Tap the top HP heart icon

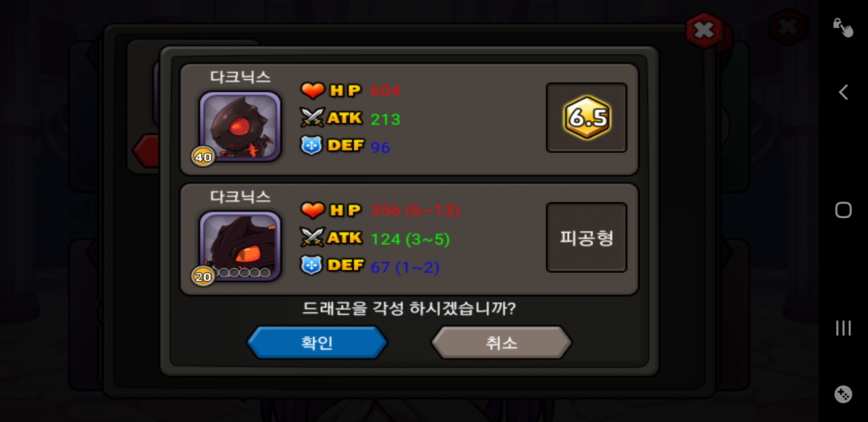[x=312, y=90]
